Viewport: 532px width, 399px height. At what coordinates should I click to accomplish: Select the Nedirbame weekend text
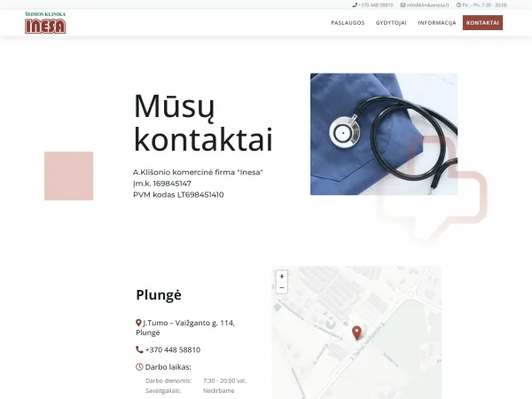[x=218, y=390]
